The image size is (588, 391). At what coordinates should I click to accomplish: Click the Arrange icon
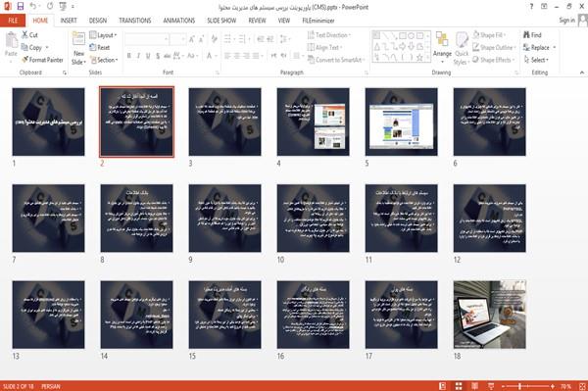[442, 39]
